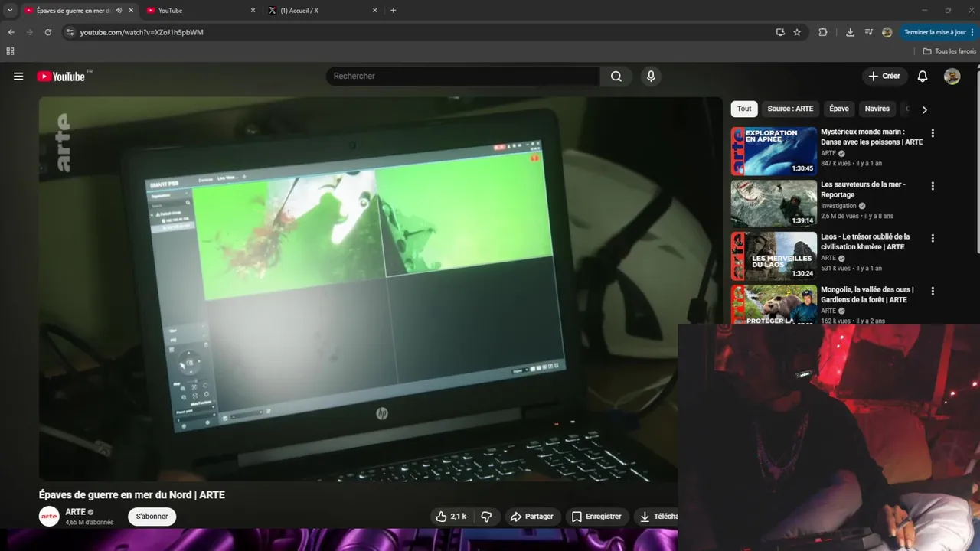Screen dimensions: 980x551
Task: Click the '4,65 M d'abonnés' subscriber count
Action: pyautogui.click(x=90, y=523)
